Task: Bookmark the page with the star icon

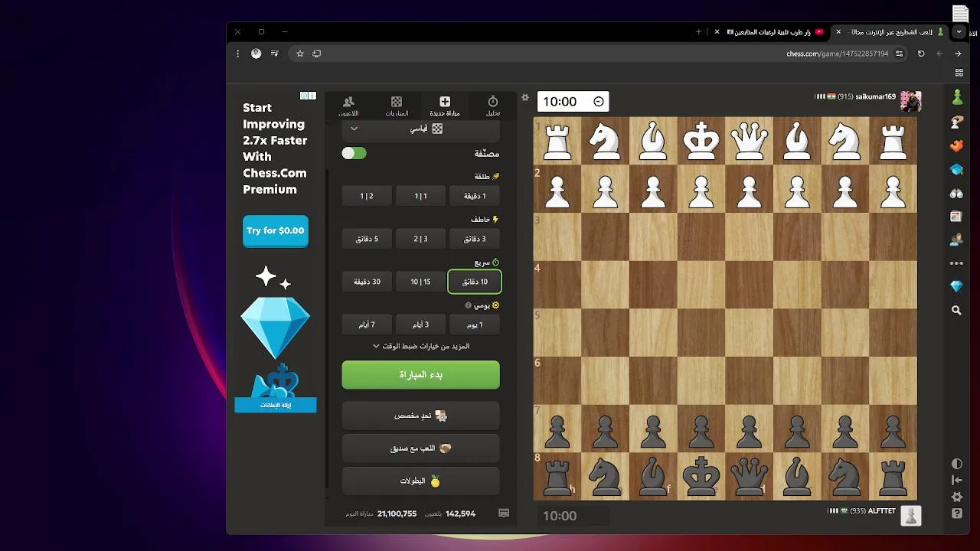Action: 300,54
